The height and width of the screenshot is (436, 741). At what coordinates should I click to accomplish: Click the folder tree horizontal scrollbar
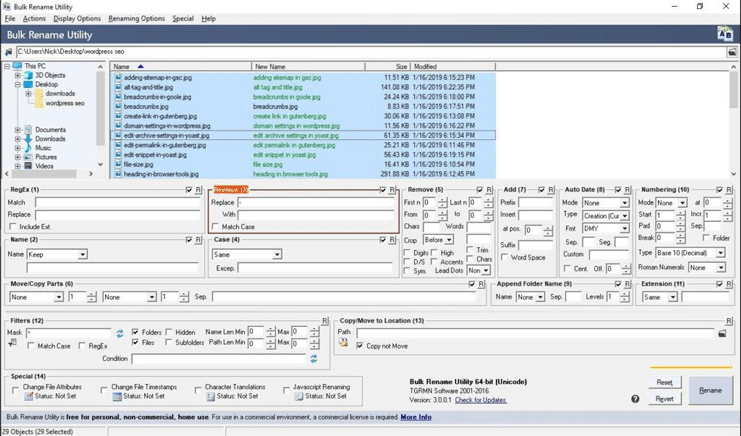coord(49,174)
